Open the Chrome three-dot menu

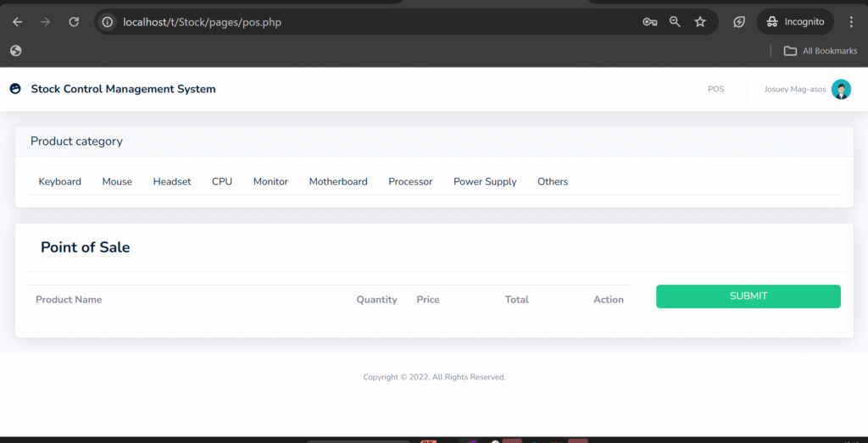[x=851, y=22]
